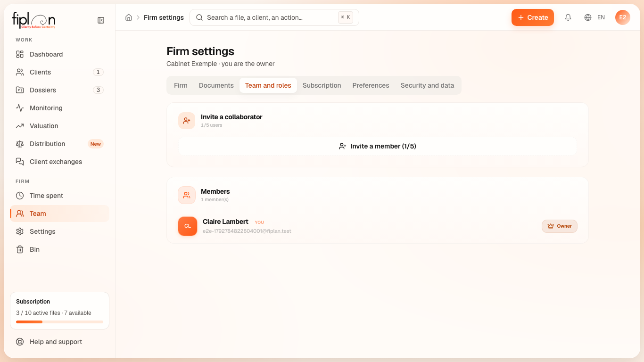The width and height of the screenshot is (644, 362).
Task: Open Dossiers section
Action: coord(59,90)
